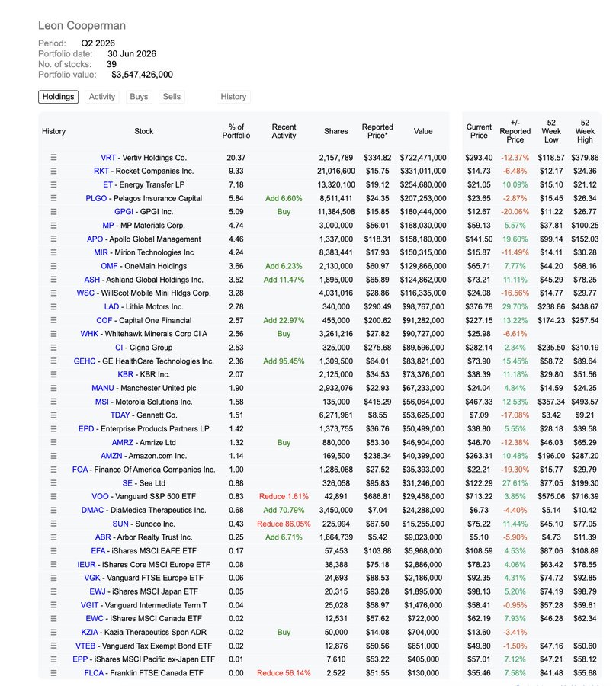Image resolution: width=616 pixels, height=686 pixels.
Task: Open history icon for Ashland row
Action: [53, 280]
